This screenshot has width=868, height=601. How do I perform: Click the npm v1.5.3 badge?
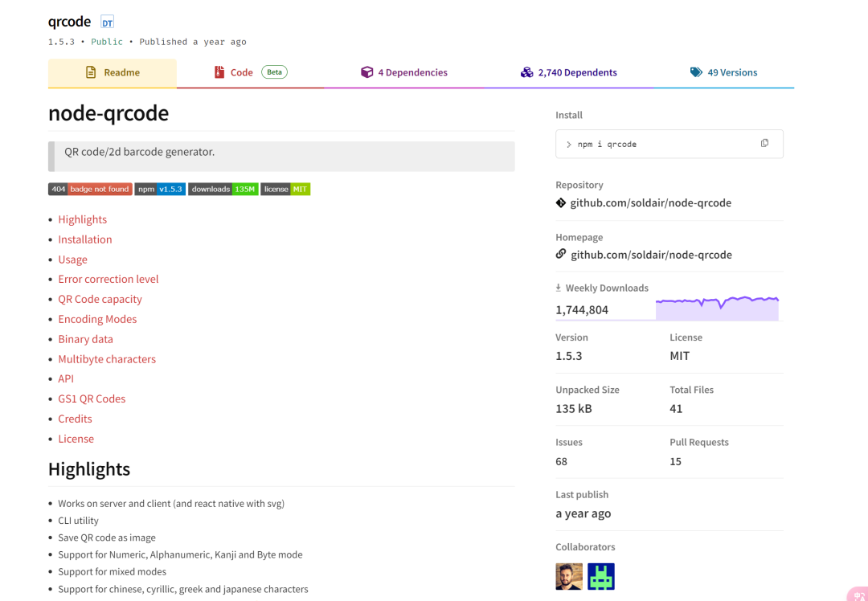click(160, 190)
